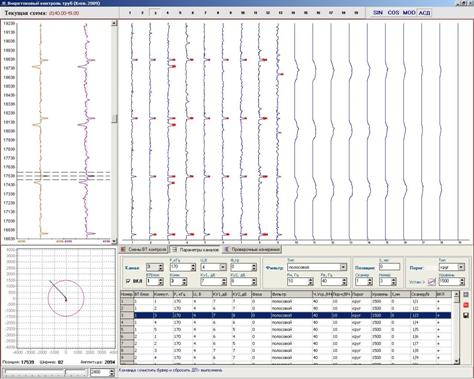474x379 pixels.
Task: Toggle the ВКЛ channel enable checkbox
Action: tap(128, 281)
